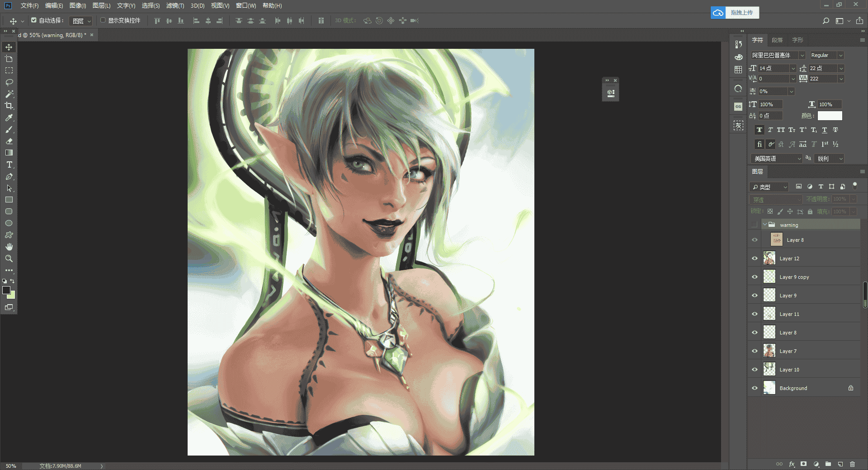Switch to the 字形 tab
868x470 pixels.
tap(797, 40)
